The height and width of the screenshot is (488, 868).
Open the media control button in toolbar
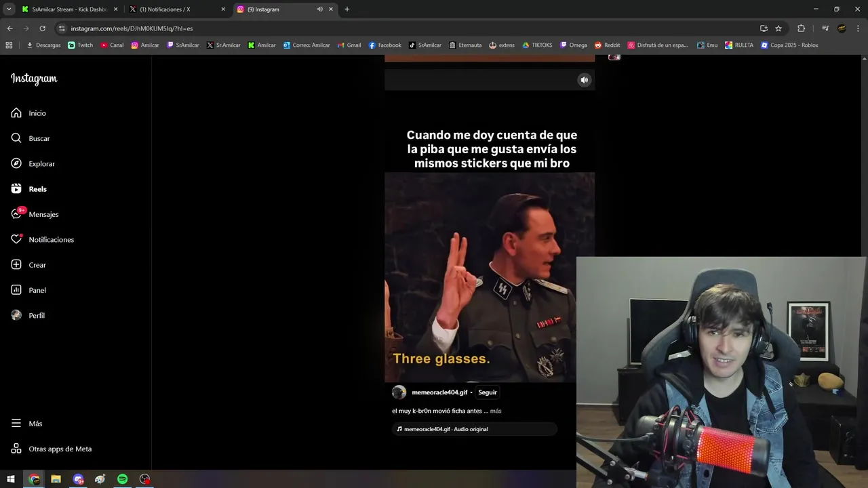tap(825, 28)
